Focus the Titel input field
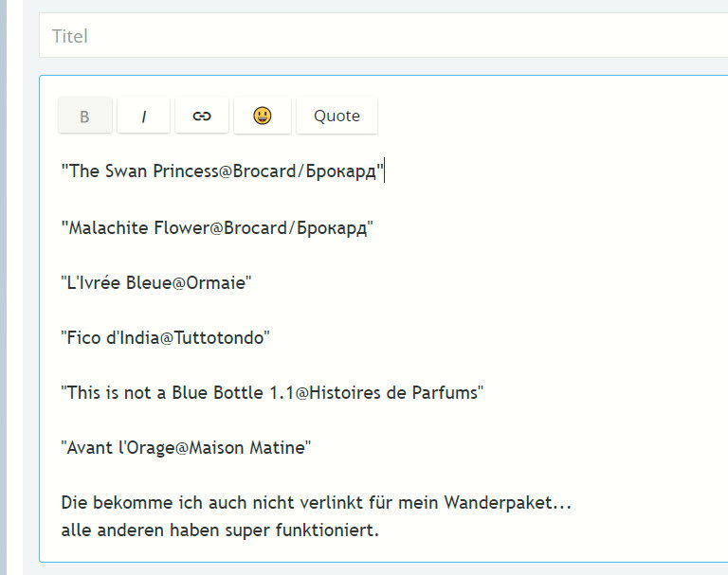Screen dimensions: 728x575 point(384,36)
